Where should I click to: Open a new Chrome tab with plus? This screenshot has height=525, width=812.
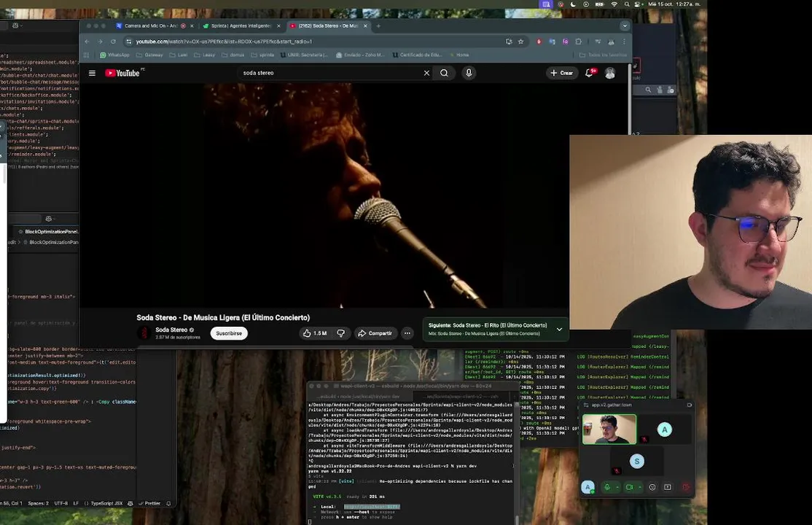(378, 26)
